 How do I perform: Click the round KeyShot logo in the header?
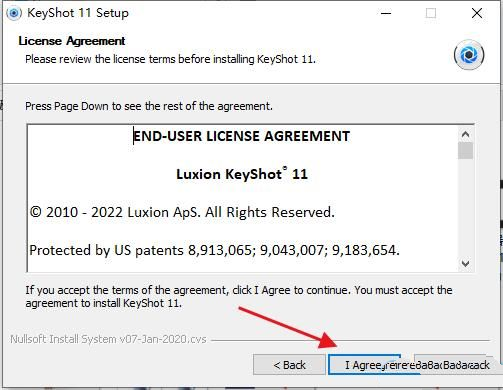click(x=469, y=55)
